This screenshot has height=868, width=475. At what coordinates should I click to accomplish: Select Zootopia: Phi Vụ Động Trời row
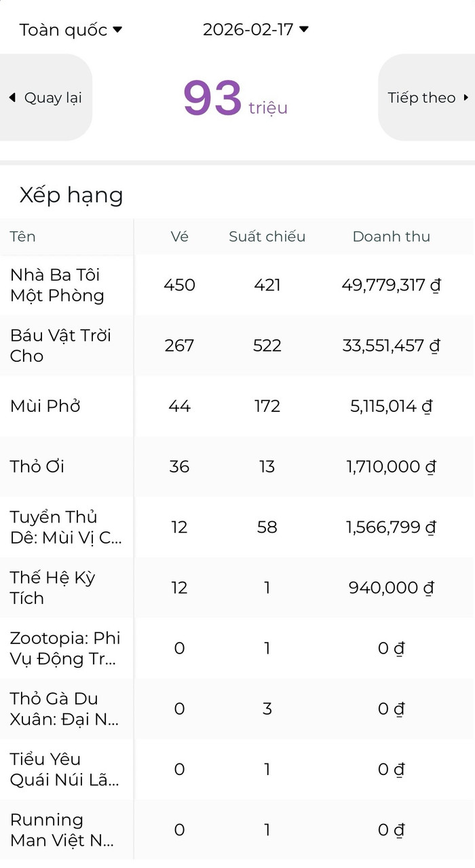(65, 648)
